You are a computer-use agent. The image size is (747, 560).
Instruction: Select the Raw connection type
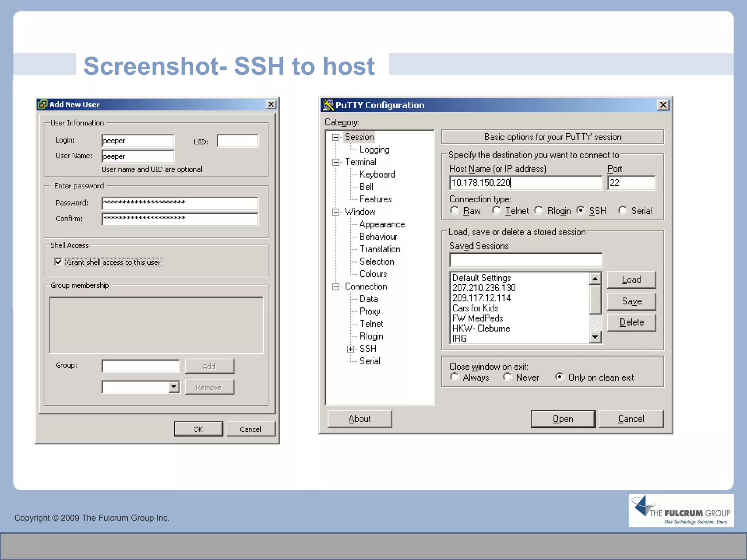click(x=454, y=210)
